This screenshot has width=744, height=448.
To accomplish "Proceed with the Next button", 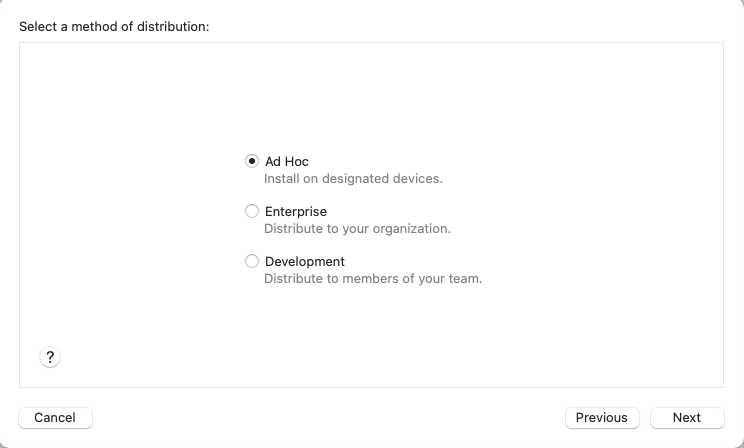I will [687, 417].
